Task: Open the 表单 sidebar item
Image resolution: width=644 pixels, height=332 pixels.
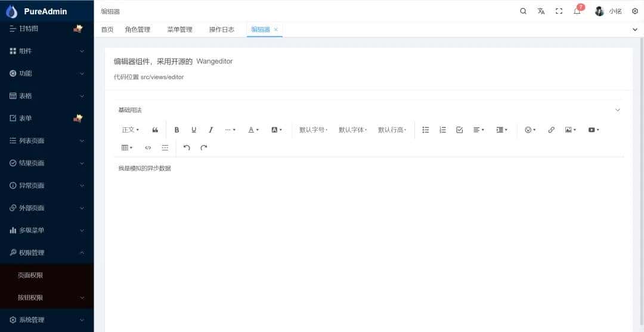Action: tap(47, 118)
